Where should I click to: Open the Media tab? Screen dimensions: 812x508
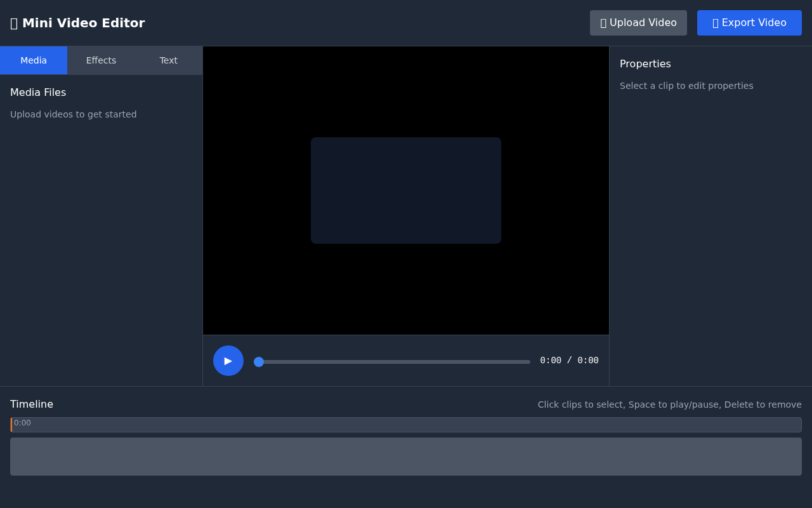[x=34, y=60]
